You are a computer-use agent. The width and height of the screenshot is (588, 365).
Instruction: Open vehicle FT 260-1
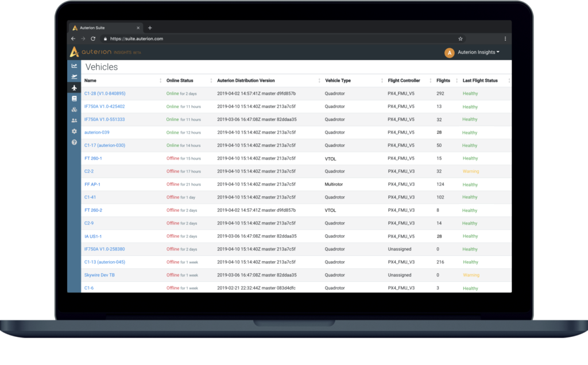click(93, 158)
